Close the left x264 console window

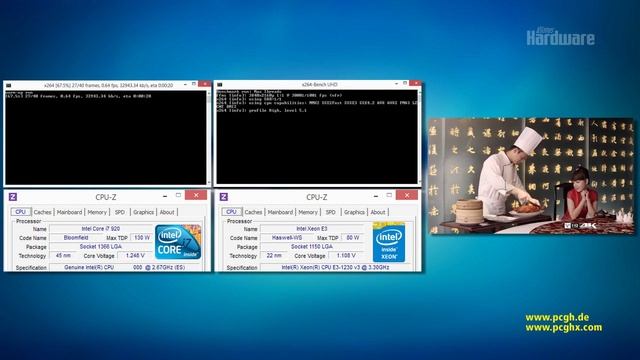pos(204,84)
